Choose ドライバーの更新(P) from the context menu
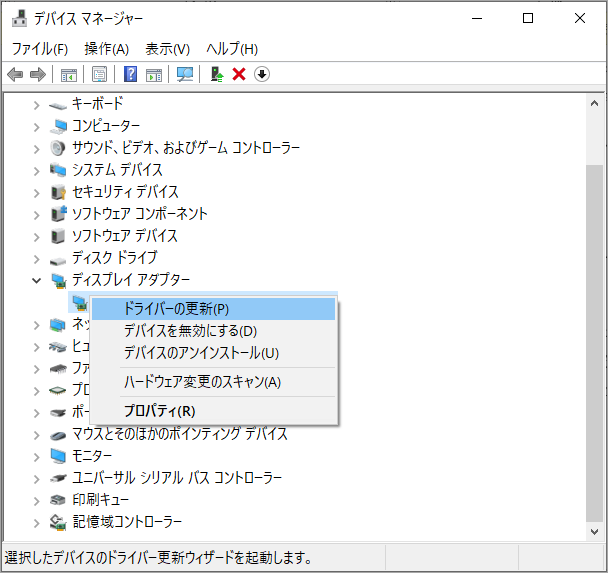608x573 pixels. click(176, 309)
